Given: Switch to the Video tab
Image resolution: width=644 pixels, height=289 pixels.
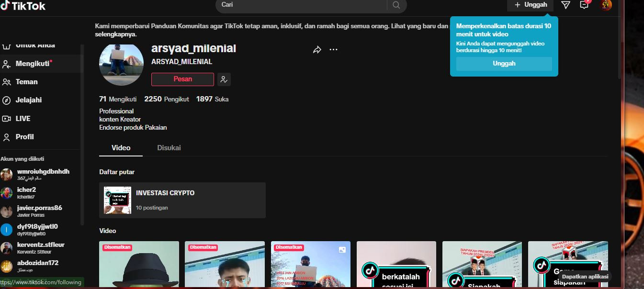Looking at the screenshot, I should pos(121,148).
